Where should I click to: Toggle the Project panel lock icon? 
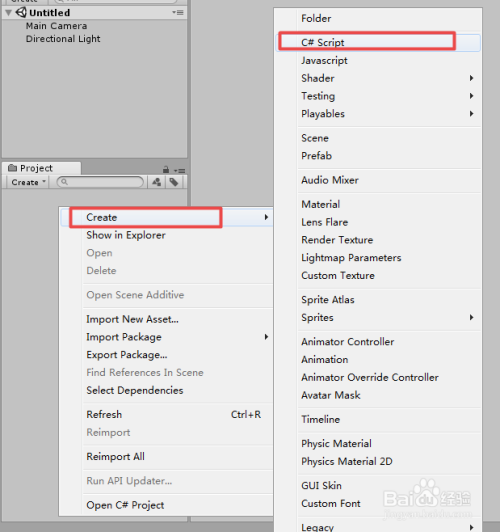pyautogui.click(x=166, y=169)
